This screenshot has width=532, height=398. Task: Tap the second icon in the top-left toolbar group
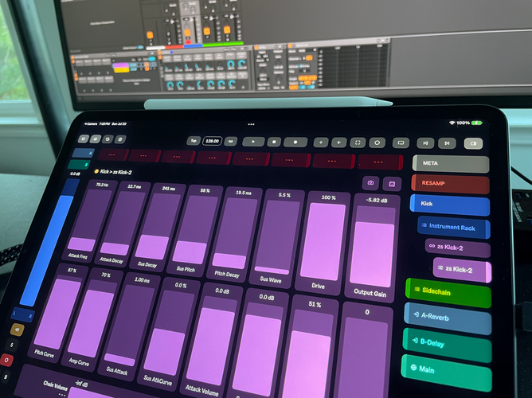96,139
